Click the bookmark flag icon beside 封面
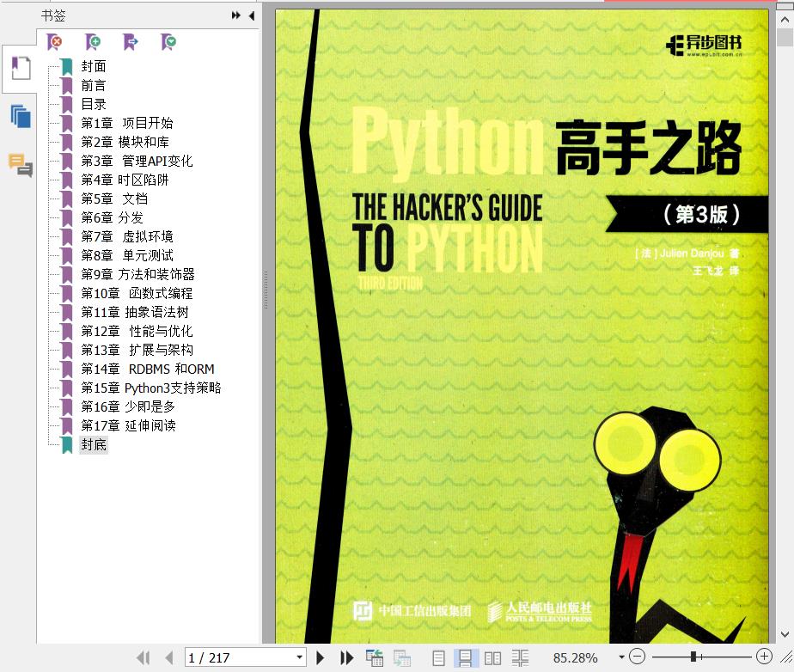Viewport: 794px width, 672px height. click(x=67, y=66)
